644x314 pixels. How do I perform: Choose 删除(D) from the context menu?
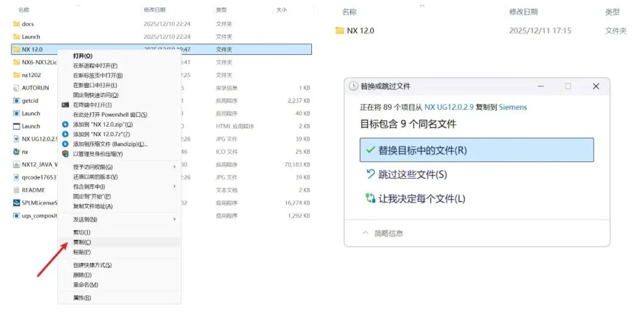82,275
